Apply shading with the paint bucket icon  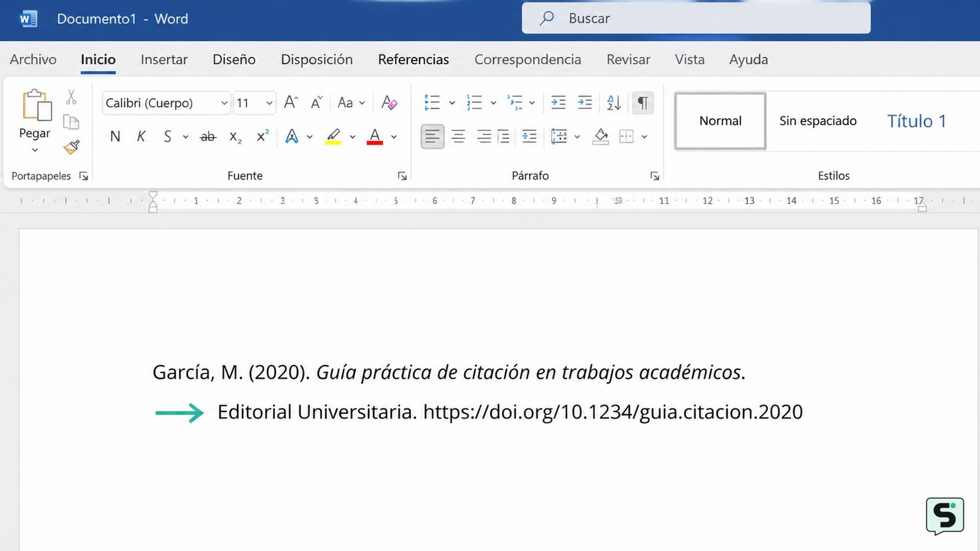tap(601, 136)
